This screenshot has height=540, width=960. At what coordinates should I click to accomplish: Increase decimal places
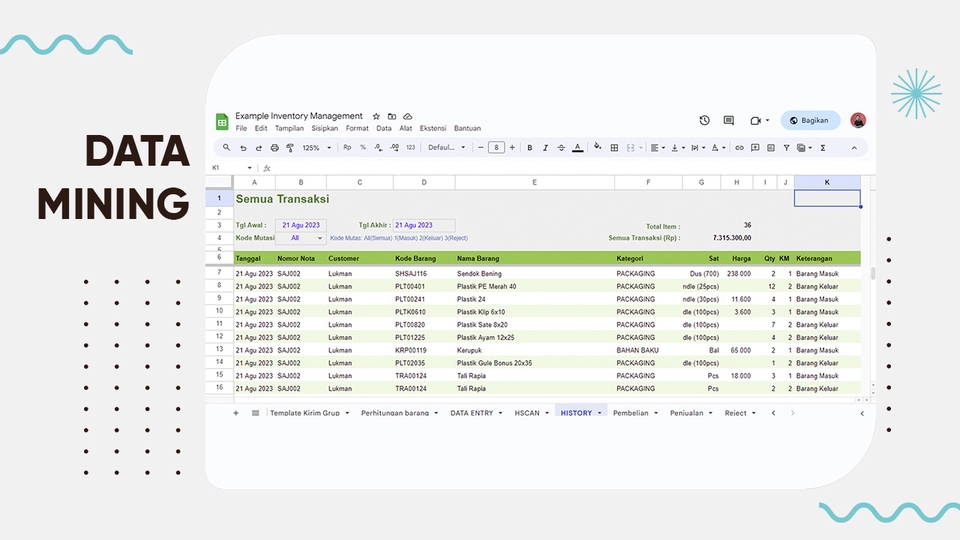[394, 148]
